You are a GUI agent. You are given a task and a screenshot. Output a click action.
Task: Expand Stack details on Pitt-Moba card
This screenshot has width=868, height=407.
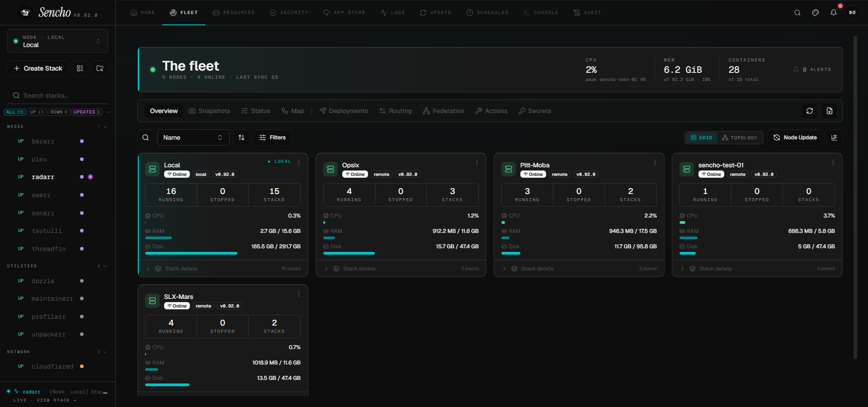pos(579,269)
